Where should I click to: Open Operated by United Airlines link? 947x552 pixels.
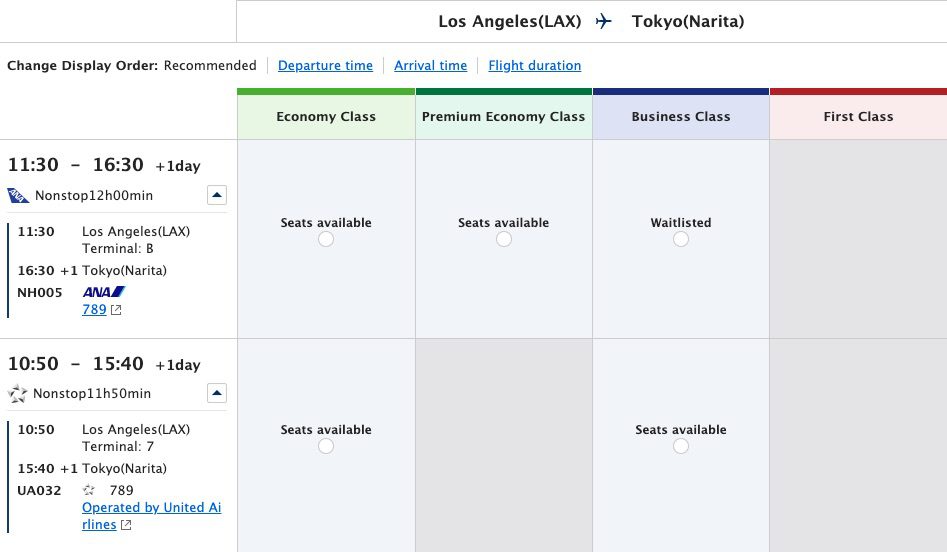[x=152, y=516]
